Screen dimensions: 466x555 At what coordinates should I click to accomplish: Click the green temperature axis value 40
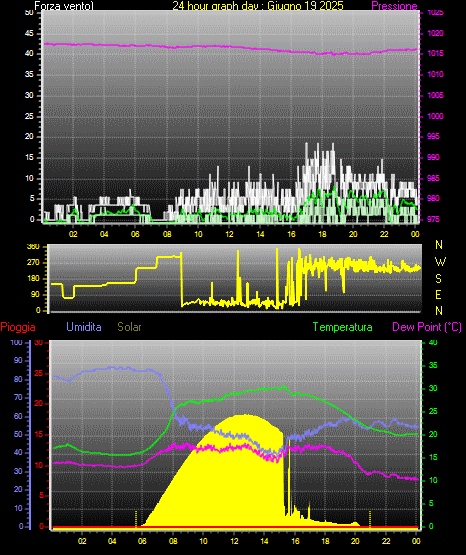[x=433, y=342]
